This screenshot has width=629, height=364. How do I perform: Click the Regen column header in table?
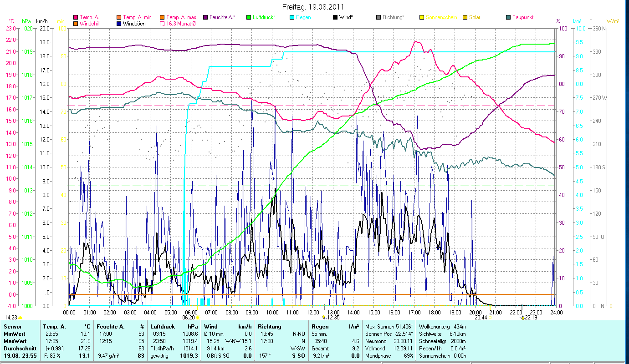(320, 326)
